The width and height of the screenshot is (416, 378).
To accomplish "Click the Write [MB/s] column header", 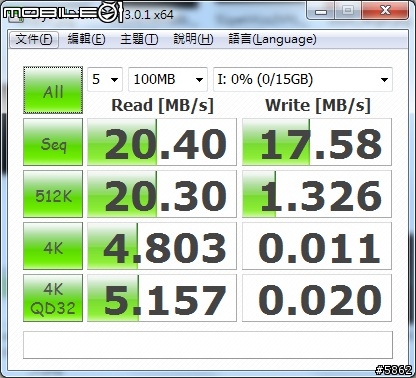I will pyautogui.click(x=318, y=106).
